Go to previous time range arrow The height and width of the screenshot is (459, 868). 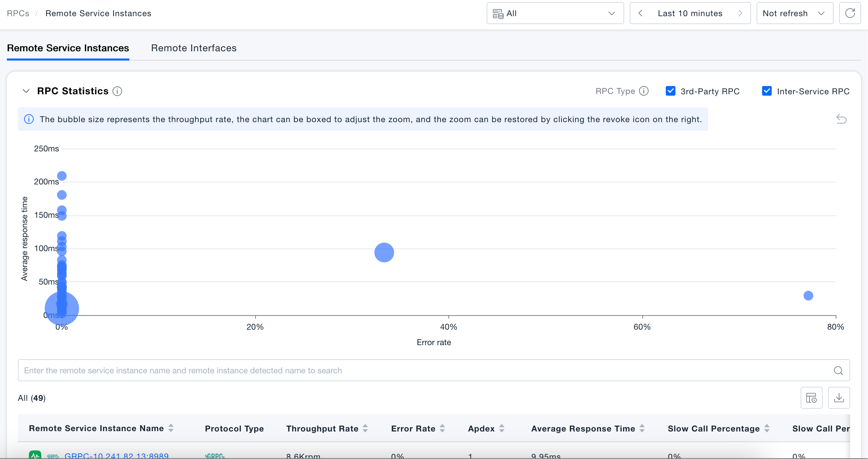(640, 13)
